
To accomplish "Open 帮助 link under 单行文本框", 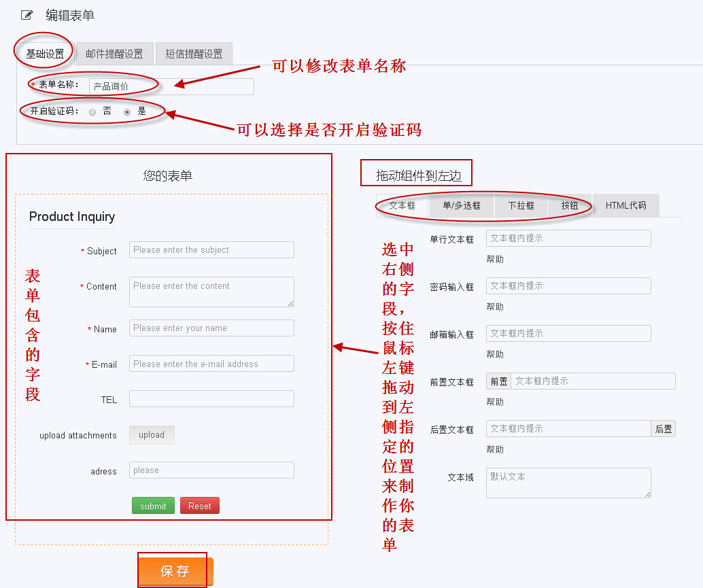I will [494, 259].
